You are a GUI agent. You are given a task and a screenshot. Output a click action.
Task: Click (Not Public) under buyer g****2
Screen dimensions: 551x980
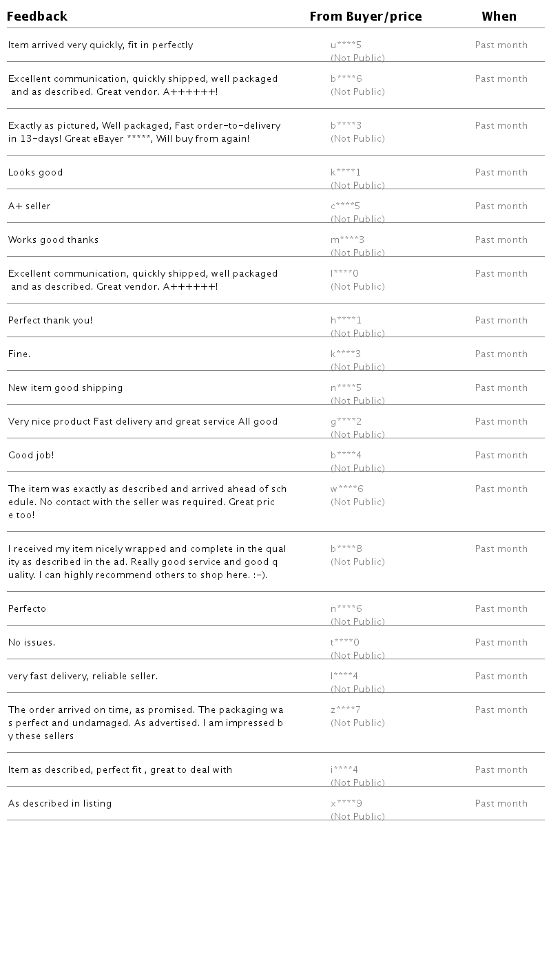(357, 434)
